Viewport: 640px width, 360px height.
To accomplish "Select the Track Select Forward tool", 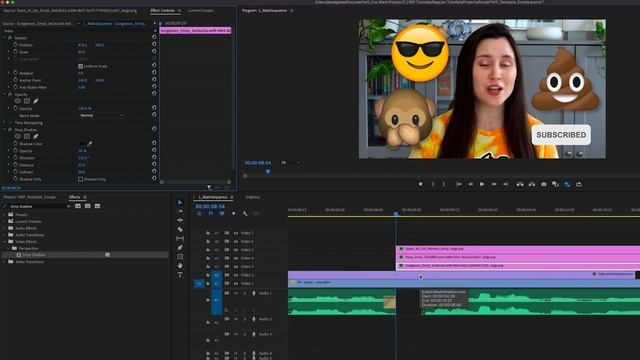I will (x=180, y=211).
